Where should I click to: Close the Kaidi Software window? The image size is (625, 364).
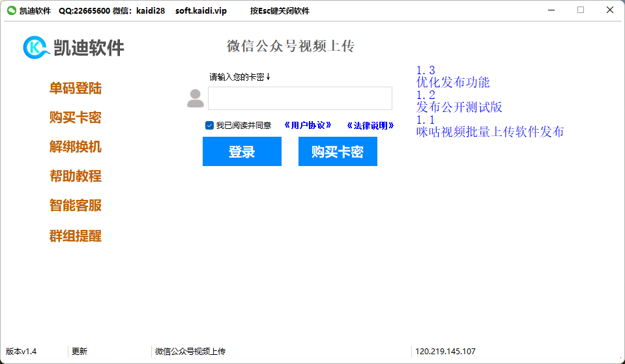610,10
